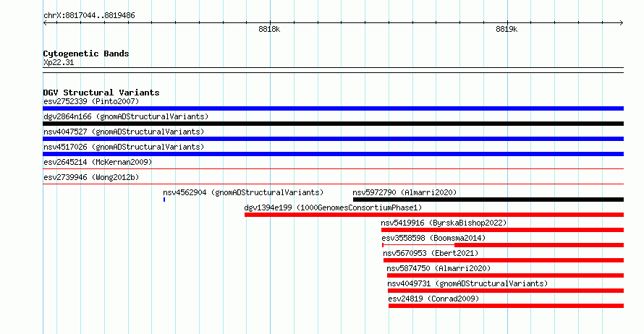644x334 pixels.
Task: Click the red bar under dgv1394e199
Action: [434, 215]
